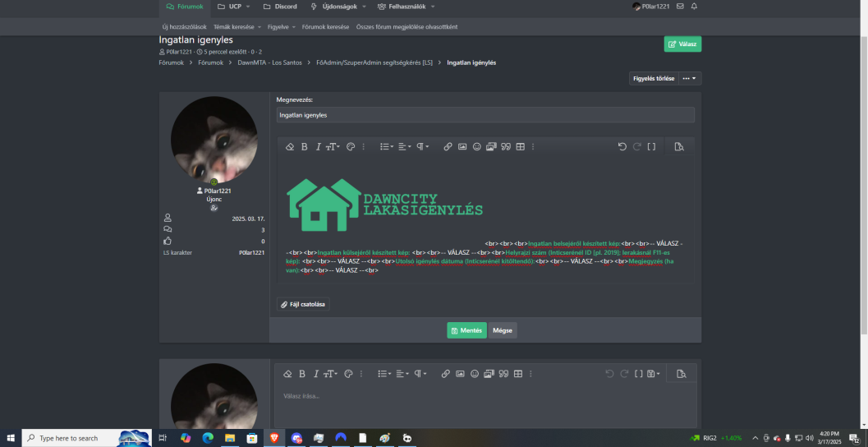868x447 pixels.
Task: Click the Megnevezés title input field
Action: point(485,115)
